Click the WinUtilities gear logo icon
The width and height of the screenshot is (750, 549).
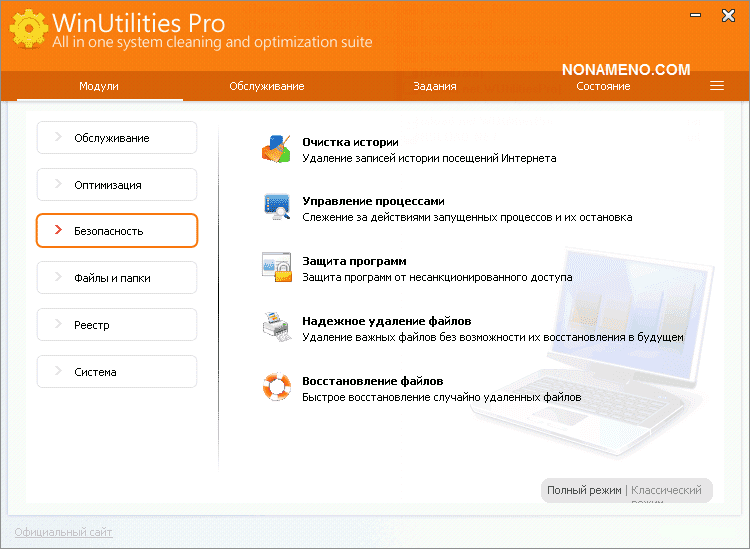point(27,30)
